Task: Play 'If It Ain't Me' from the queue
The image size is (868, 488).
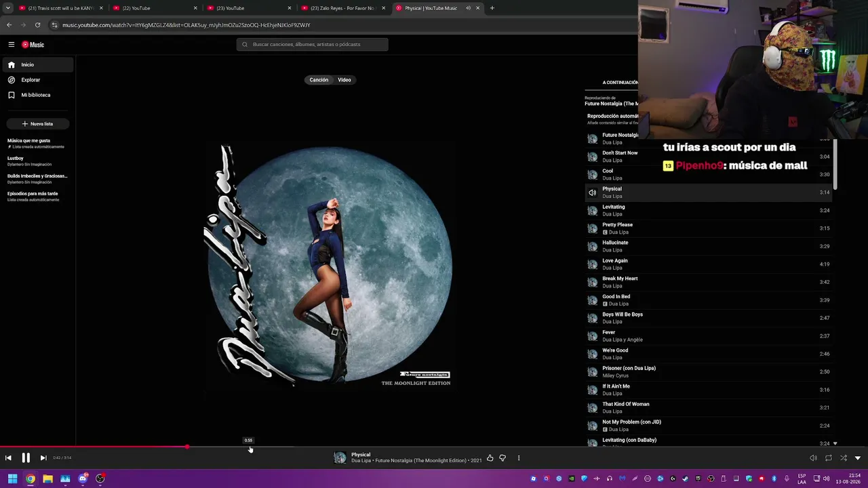Action: click(709, 390)
